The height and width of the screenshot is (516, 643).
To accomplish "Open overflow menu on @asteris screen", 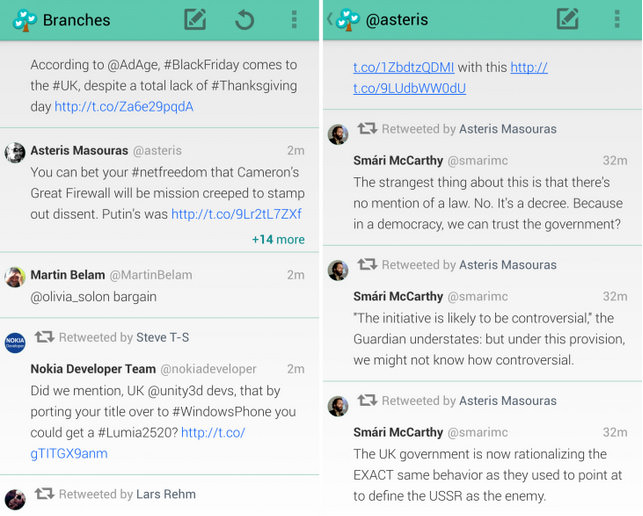I will [616, 20].
